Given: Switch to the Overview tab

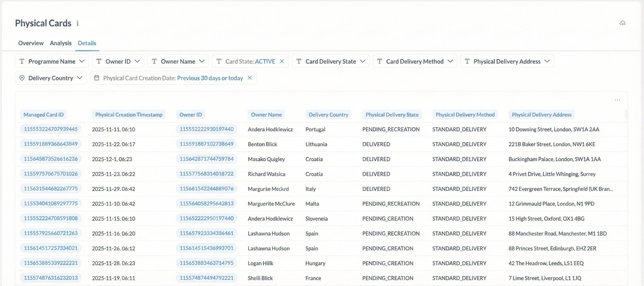Looking at the screenshot, I should coord(31,43).
